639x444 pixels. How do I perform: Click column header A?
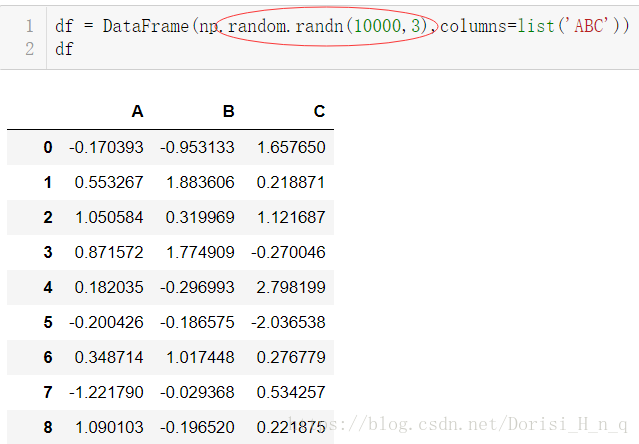point(137,111)
